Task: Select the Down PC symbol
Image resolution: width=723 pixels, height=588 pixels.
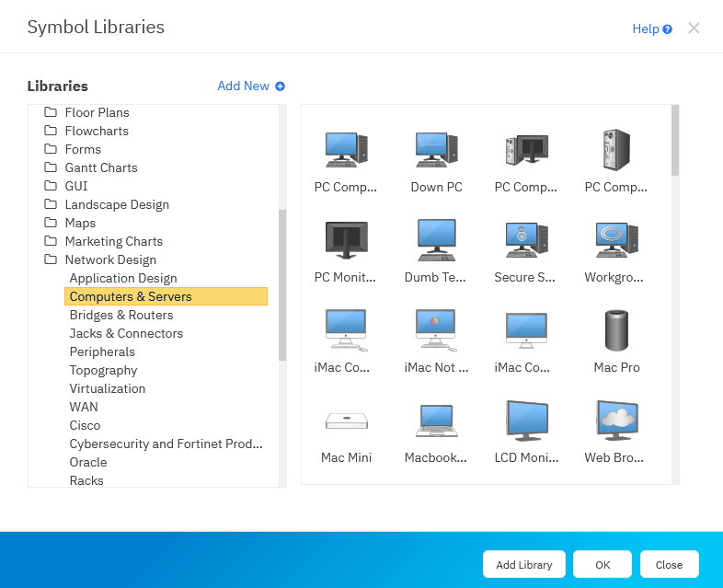Action: [x=436, y=149]
